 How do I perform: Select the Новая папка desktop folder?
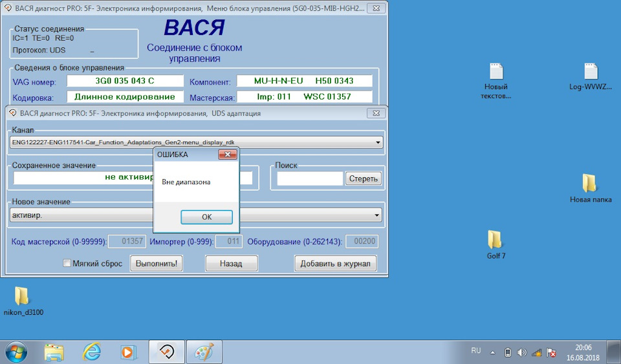point(591,188)
